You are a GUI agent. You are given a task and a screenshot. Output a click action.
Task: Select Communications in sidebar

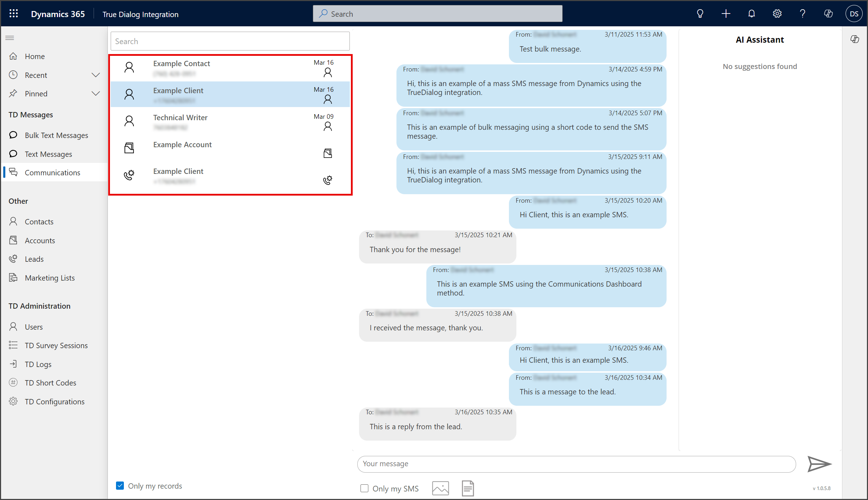[x=54, y=172]
